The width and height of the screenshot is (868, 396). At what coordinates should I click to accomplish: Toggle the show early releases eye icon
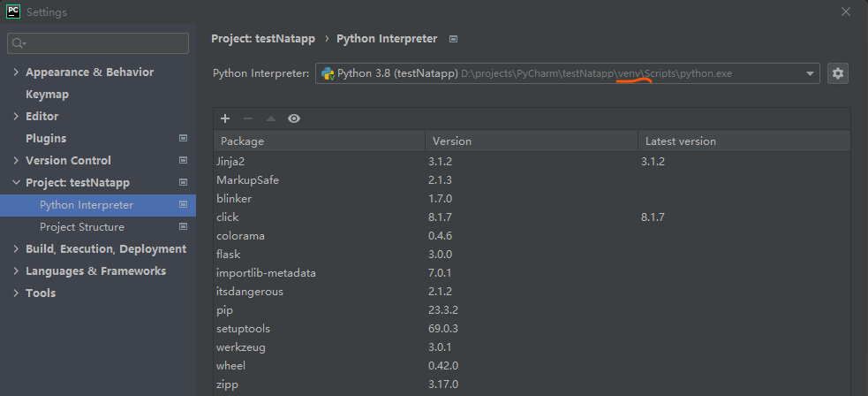click(294, 118)
